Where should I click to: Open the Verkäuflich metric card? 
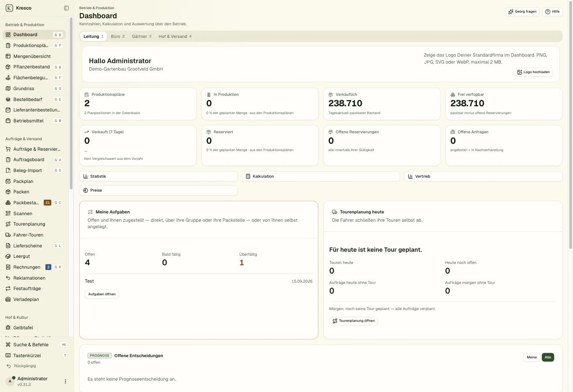(x=382, y=104)
